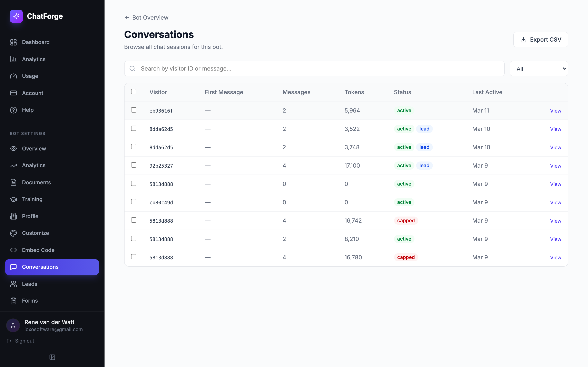Click the Embed Code angle brackets icon
Screen dimensions: 588x367
13,250
